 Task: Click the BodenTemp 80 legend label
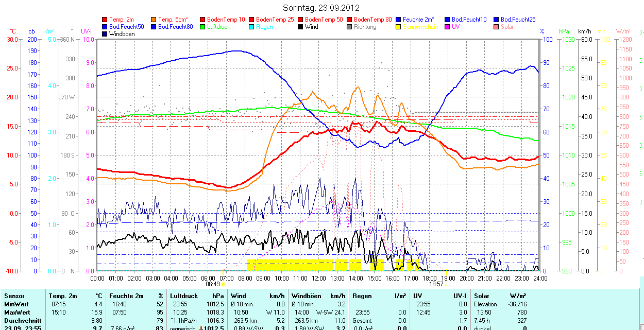click(x=372, y=20)
